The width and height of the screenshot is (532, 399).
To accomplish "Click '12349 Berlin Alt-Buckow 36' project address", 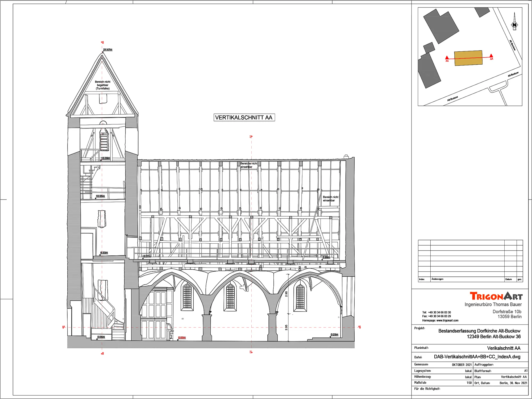I will [494, 337].
